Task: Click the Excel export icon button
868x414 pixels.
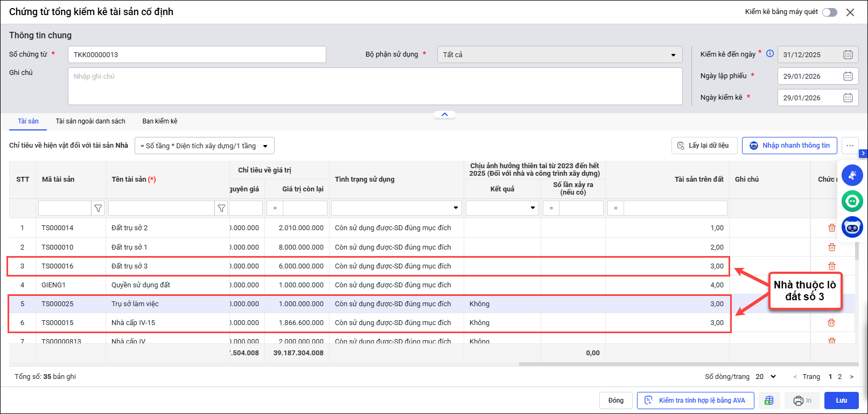Action: pos(769,401)
